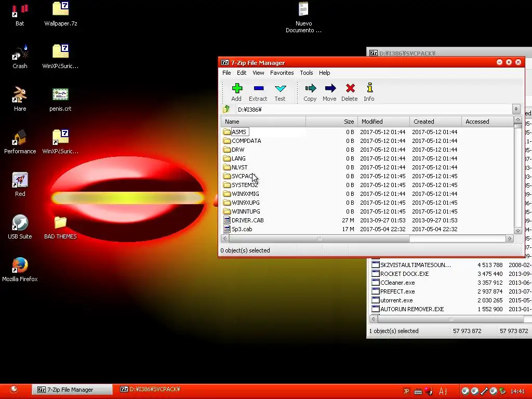
Task: Select the Performance desktop shortcut
Action: coord(20,142)
